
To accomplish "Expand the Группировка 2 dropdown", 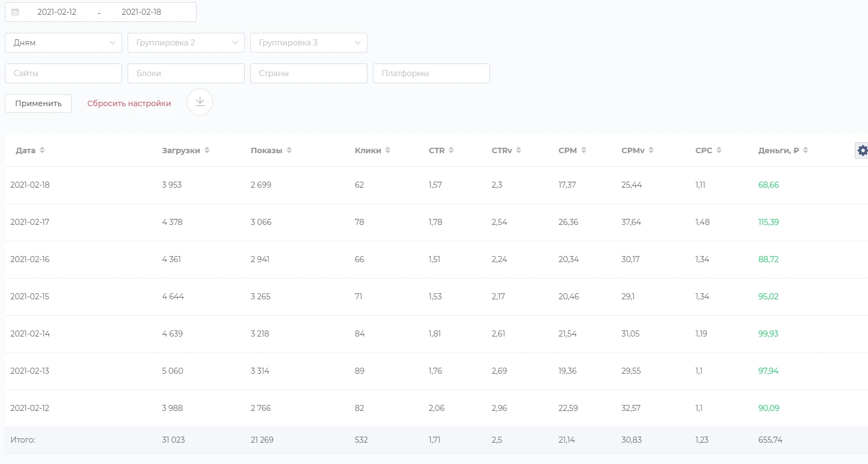I will point(186,43).
